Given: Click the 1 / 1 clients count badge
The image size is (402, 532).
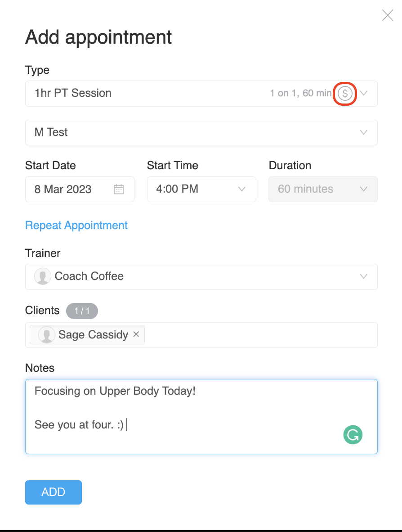Looking at the screenshot, I should point(82,311).
